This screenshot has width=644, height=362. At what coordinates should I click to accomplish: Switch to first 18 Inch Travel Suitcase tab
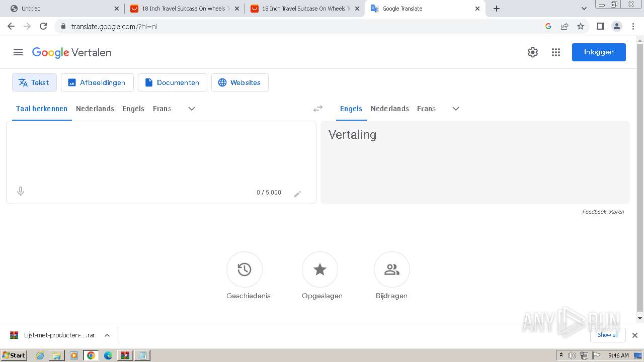184,9
